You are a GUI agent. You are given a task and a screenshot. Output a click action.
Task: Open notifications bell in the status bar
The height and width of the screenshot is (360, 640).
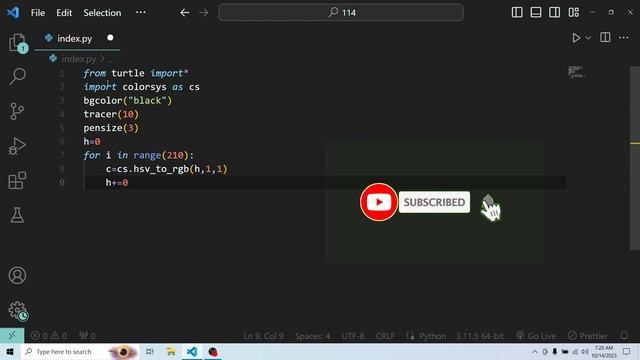click(624, 336)
